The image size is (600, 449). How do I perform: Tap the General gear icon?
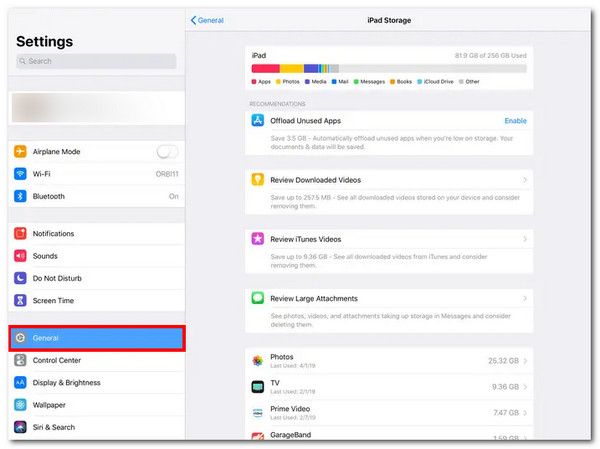click(20, 338)
